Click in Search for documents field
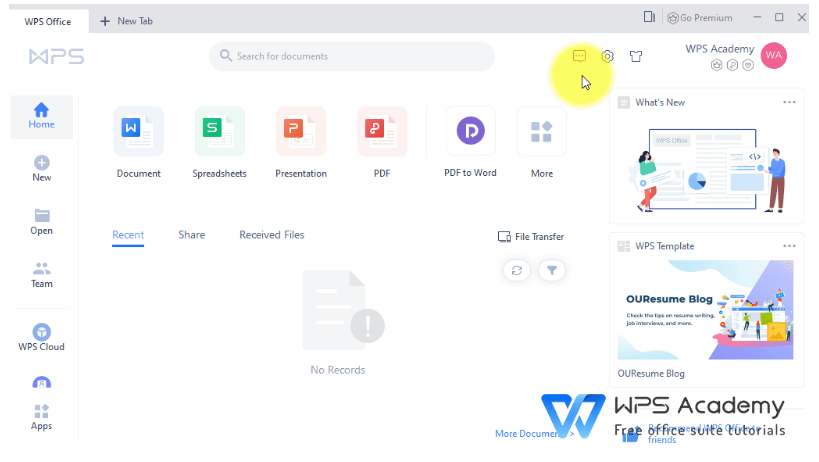This screenshot has height=462, width=819. point(352,56)
